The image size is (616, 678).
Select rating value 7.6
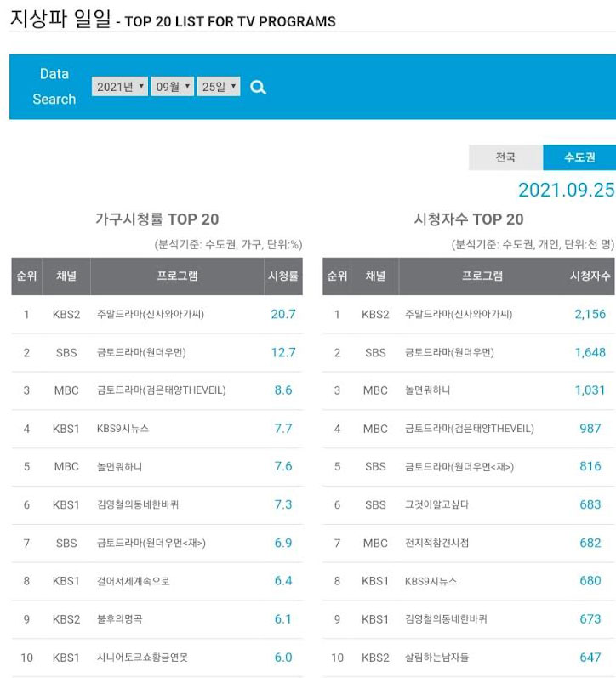click(283, 466)
